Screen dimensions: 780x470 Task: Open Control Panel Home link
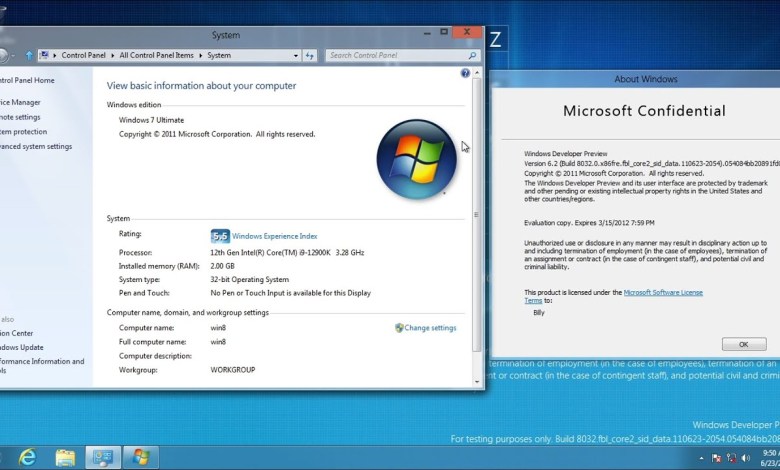26,80
